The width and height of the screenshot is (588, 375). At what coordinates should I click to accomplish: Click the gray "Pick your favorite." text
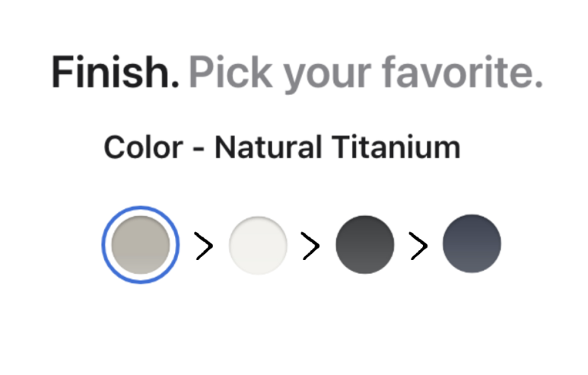point(365,74)
